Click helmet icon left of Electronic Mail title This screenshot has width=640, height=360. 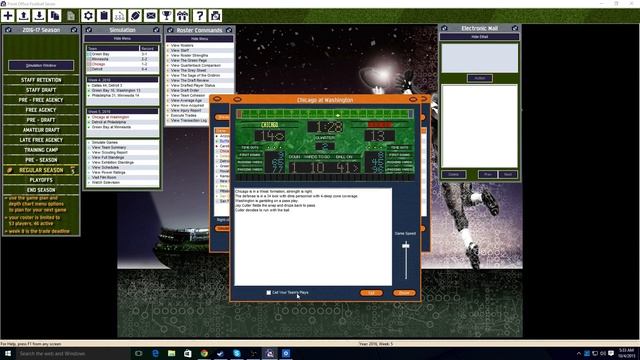tap(444, 28)
